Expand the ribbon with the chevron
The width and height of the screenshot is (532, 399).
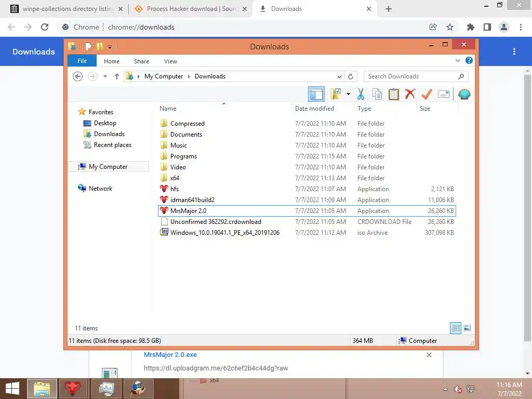tap(457, 61)
